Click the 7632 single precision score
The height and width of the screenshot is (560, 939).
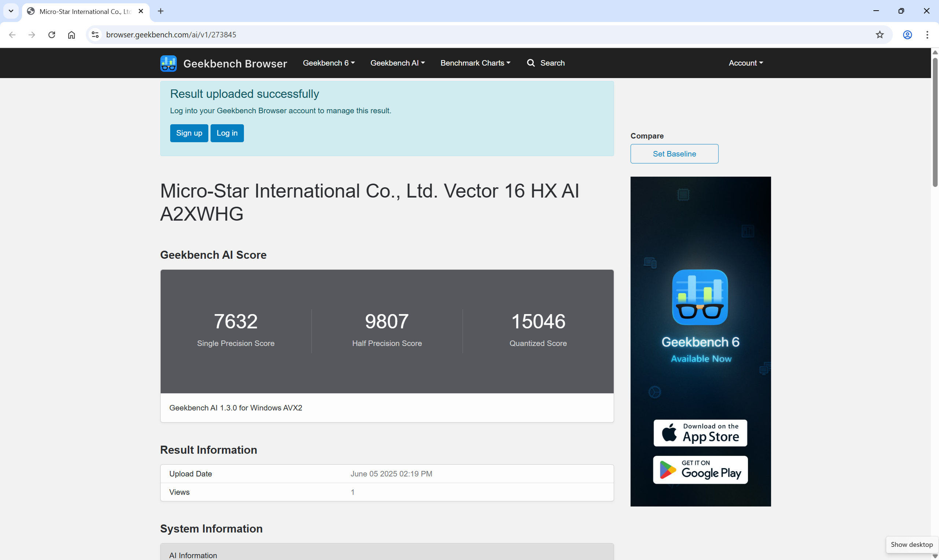point(235,321)
